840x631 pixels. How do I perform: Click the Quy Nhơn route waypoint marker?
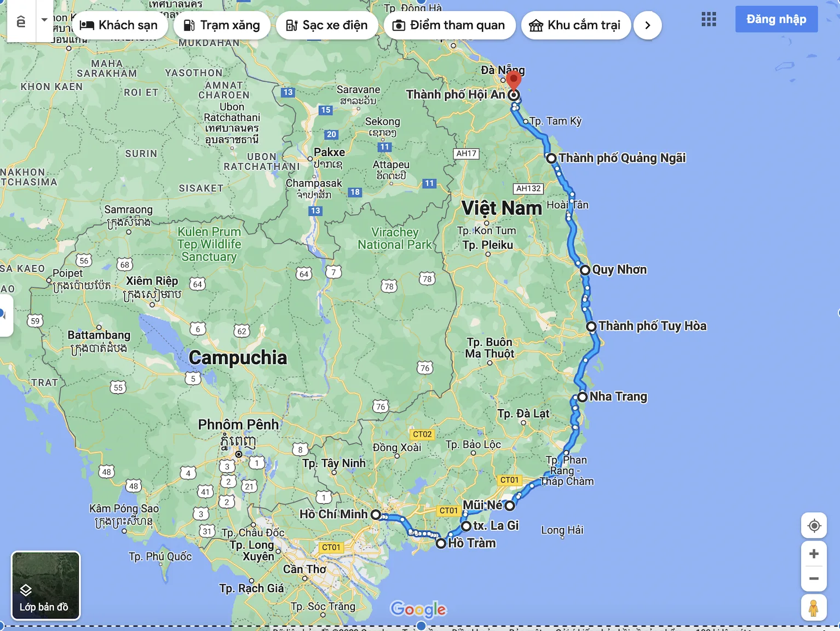coord(585,270)
